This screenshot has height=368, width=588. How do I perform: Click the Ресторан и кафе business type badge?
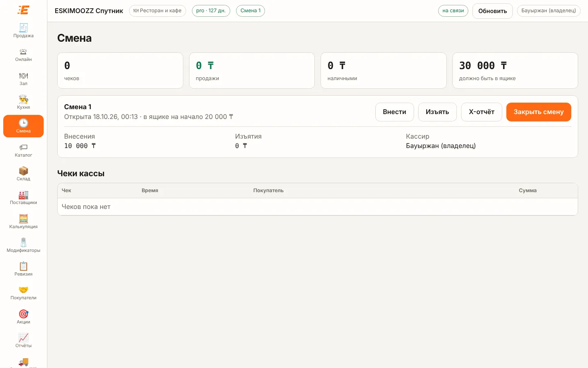(157, 11)
